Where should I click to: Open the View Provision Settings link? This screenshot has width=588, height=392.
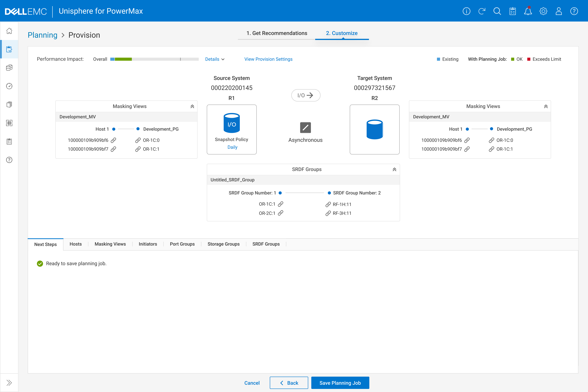coord(268,59)
